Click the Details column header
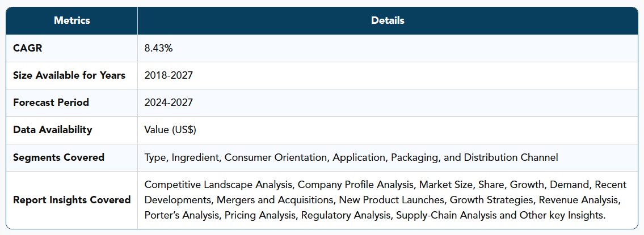The image size is (644, 235). 388,20
